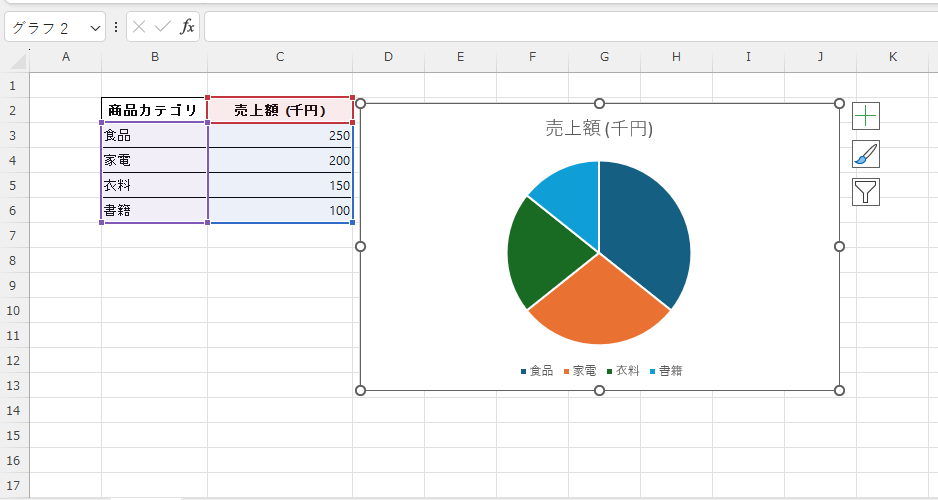Click the chart's top-center resize handle
Image resolution: width=938 pixels, height=500 pixels.
tap(599, 103)
